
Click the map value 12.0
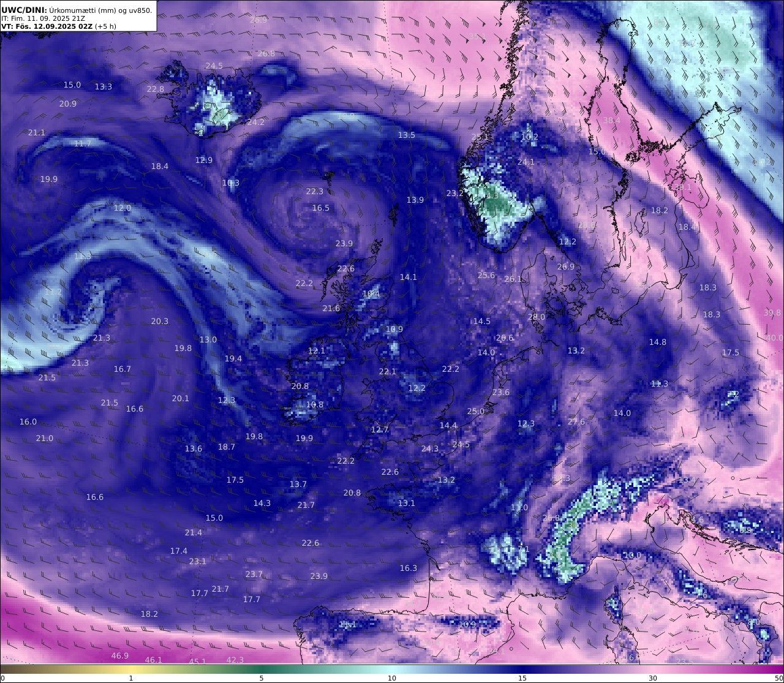123,208
